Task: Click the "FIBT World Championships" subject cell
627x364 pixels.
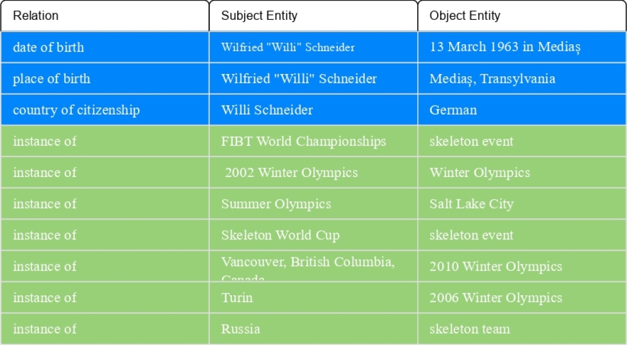Action: (313, 142)
